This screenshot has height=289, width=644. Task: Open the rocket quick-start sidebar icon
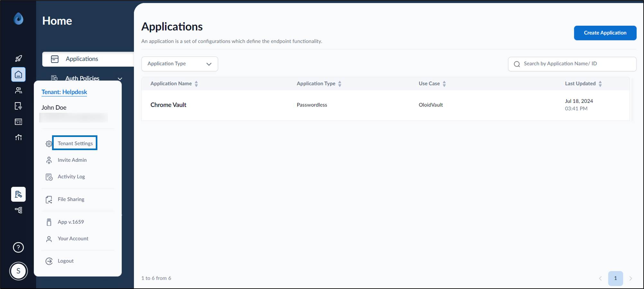click(18, 59)
